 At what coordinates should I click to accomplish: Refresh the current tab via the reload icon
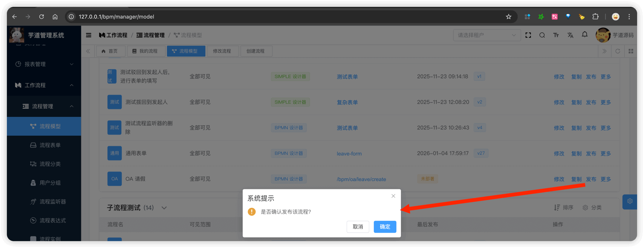pos(618,51)
